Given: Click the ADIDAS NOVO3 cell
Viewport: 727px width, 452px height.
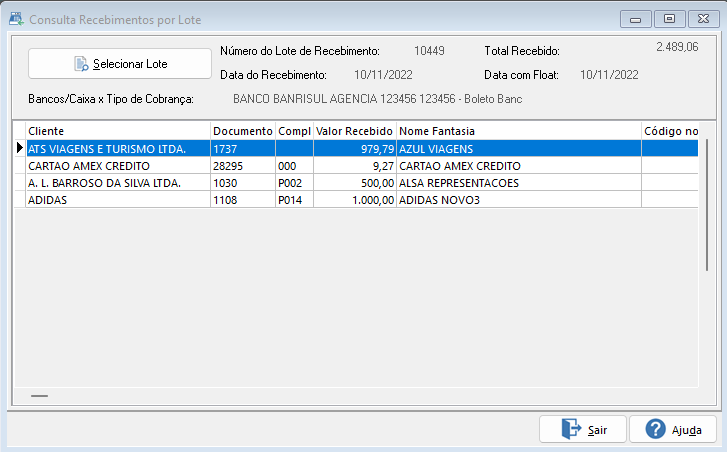Looking at the screenshot, I should (x=519, y=200).
